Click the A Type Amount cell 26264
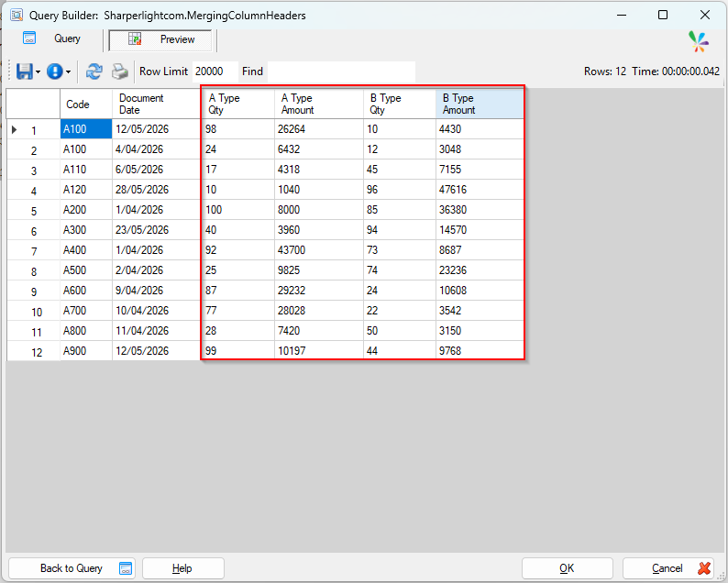The image size is (728, 583). tap(319, 129)
